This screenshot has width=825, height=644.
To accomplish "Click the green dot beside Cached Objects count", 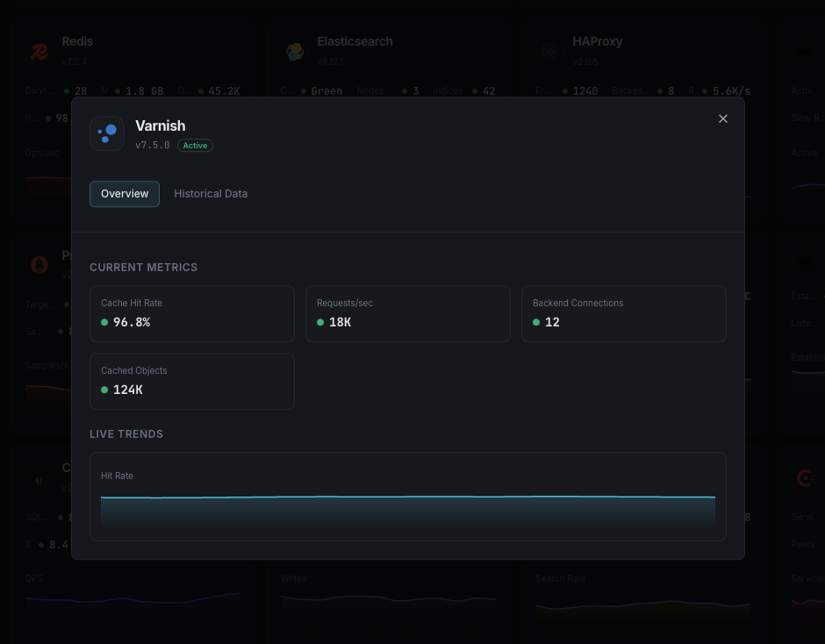I will pos(105,390).
